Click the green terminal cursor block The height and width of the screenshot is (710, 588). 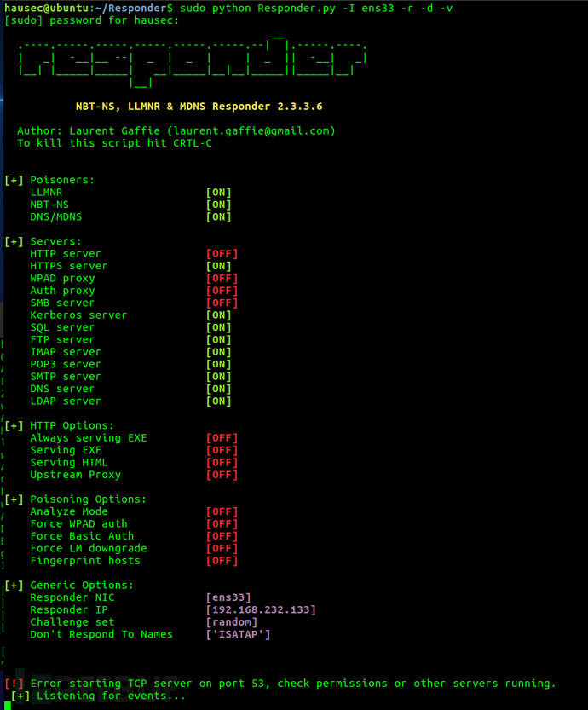click(8, 706)
